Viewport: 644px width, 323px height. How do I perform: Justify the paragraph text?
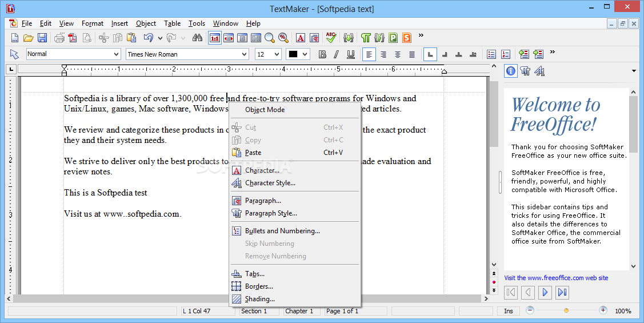tap(412, 54)
